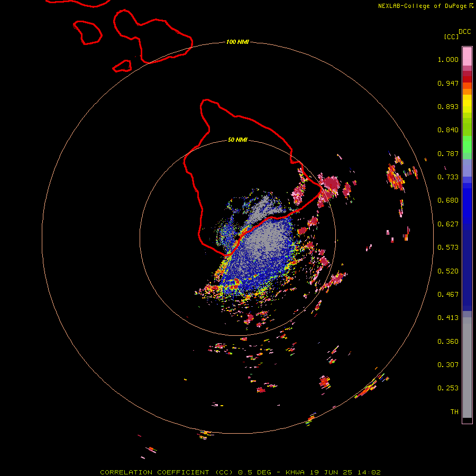The height and width of the screenshot is (476, 476).
Task: Click the big crimson echo off the eastern cape
Action: (331, 184)
